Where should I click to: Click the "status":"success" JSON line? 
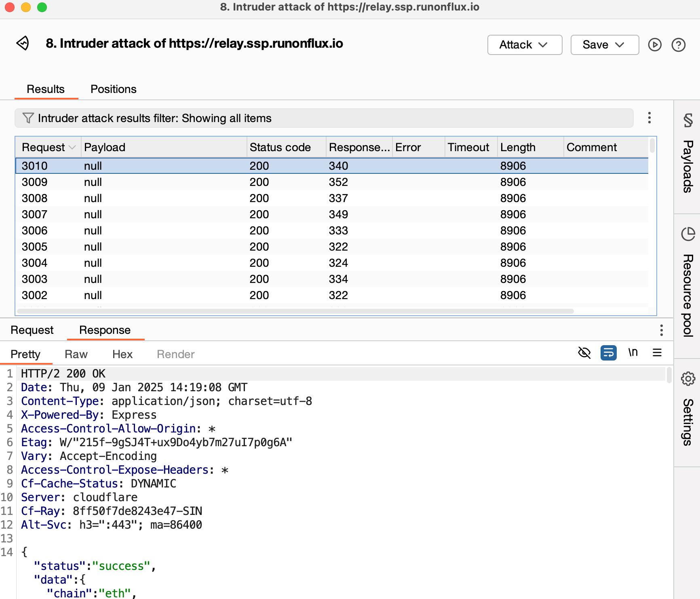pyautogui.click(x=95, y=566)
